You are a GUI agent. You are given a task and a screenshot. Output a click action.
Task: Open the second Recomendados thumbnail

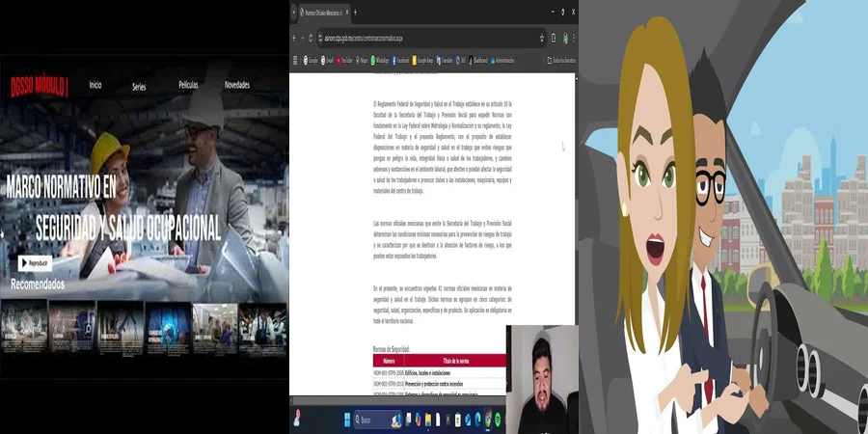point(72,328)
